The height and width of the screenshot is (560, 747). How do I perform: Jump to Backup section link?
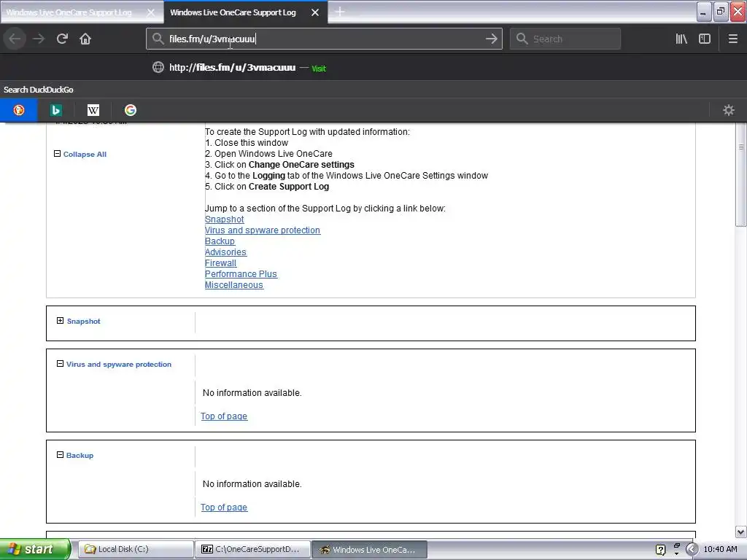[220, 241]
